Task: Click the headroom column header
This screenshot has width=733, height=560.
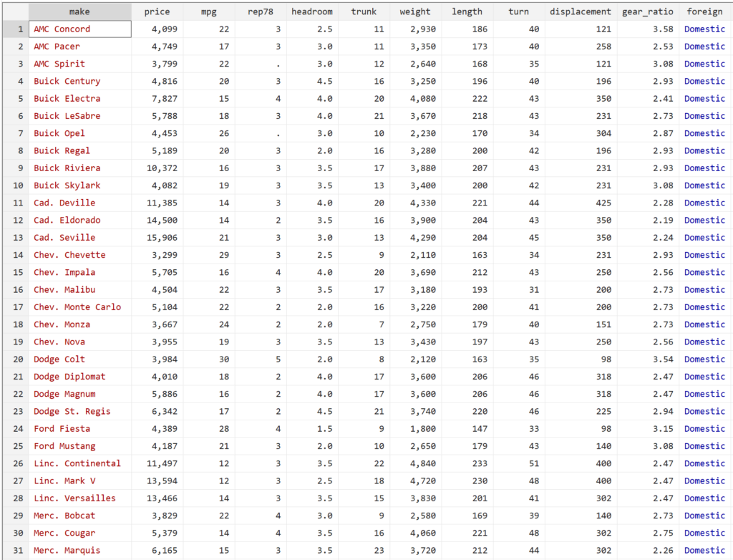Action: tap(312, 11)
